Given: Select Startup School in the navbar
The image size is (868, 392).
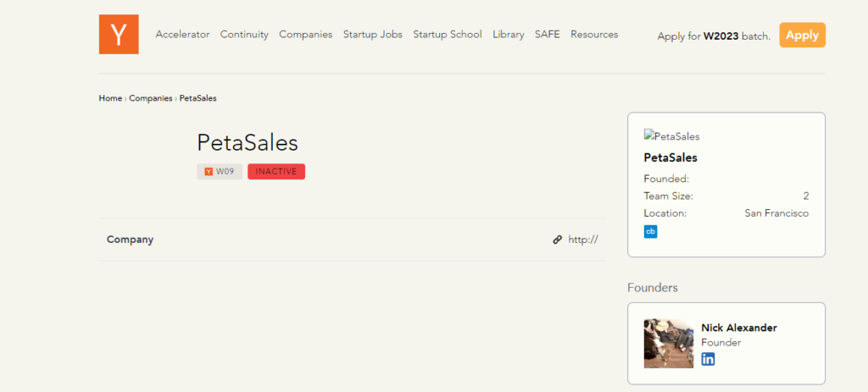Looking at the screenshot, I should click(x=447, y=35).
